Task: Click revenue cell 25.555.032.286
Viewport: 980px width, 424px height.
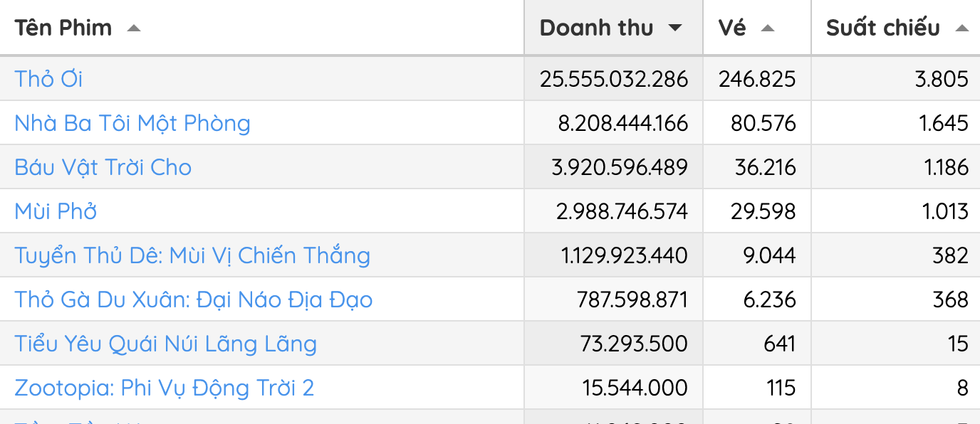Action: (614, 79)
